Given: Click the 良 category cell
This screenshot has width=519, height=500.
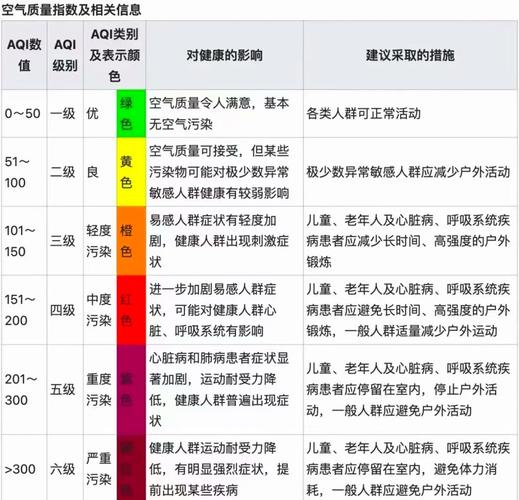Looking at the screenshot, I should 100,172.
